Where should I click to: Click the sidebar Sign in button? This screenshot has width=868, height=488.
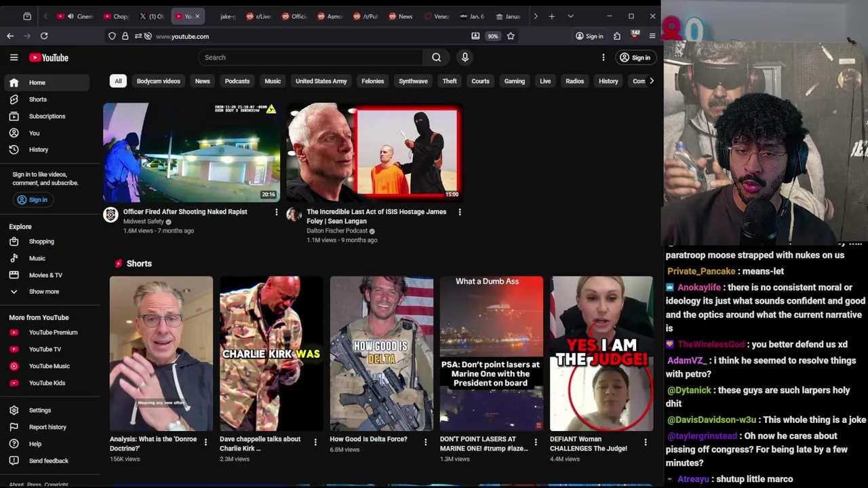pyautogui.click(x=33, y=200)
